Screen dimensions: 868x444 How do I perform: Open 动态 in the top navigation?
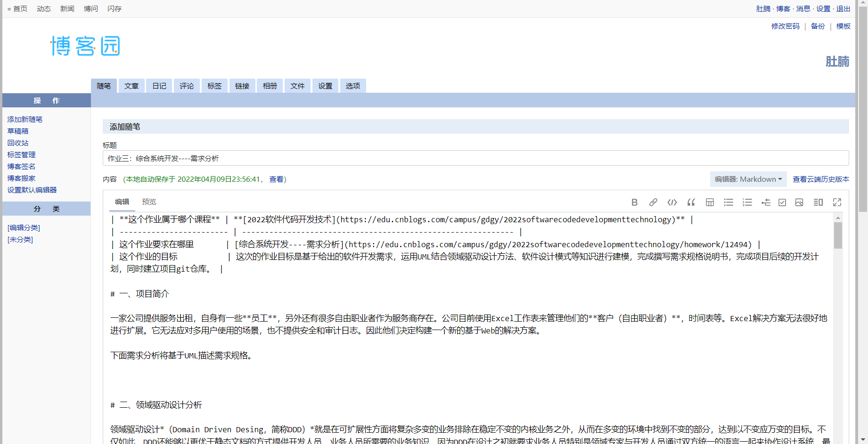44,9
